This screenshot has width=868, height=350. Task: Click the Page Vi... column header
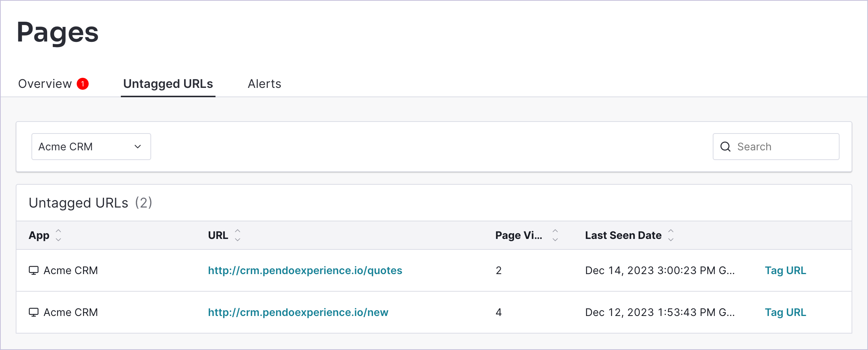tap(519, 235)
